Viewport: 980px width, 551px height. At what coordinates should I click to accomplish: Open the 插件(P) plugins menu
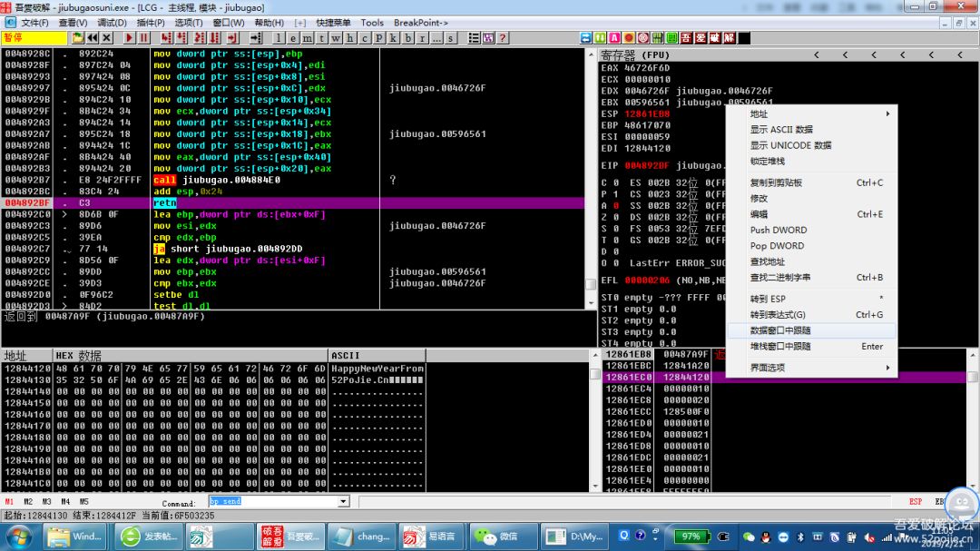151,23
